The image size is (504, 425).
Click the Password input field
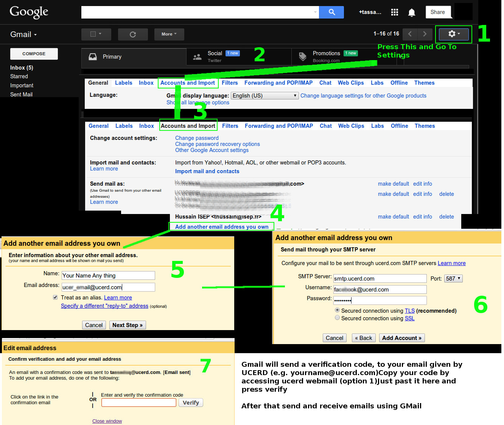[380, 301]
